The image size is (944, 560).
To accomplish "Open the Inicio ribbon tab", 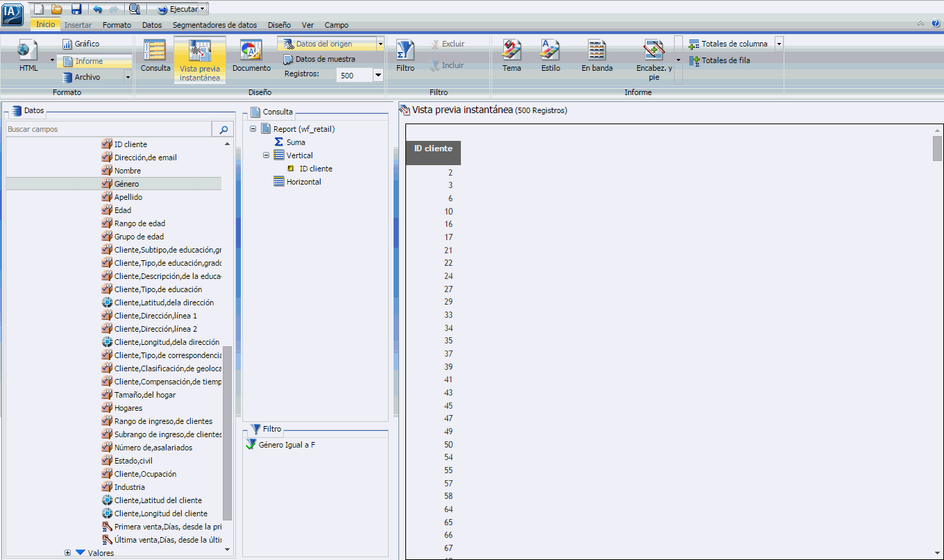I will (45, 24).
